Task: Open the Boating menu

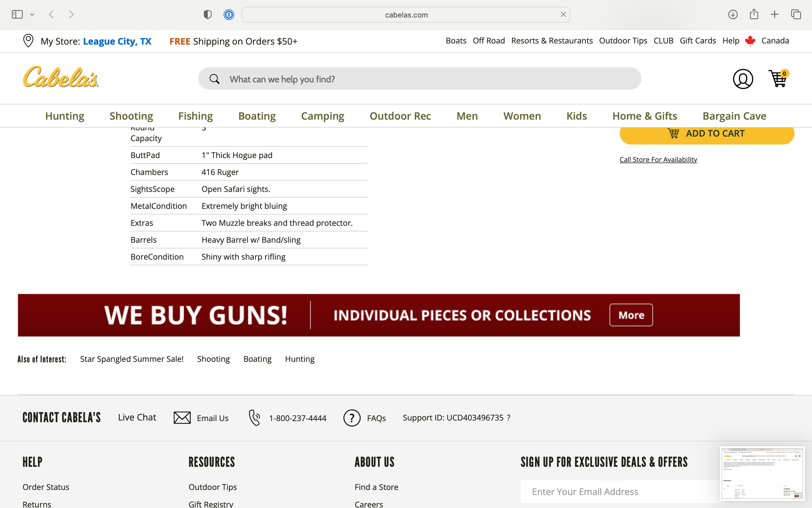Action: 257,116
